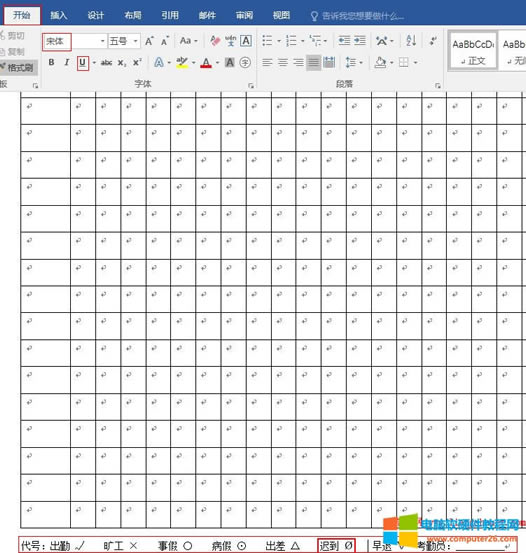The height and width of the screenshot is (553, 526).
Task: Increase font size
Action: tap(149, 41)
